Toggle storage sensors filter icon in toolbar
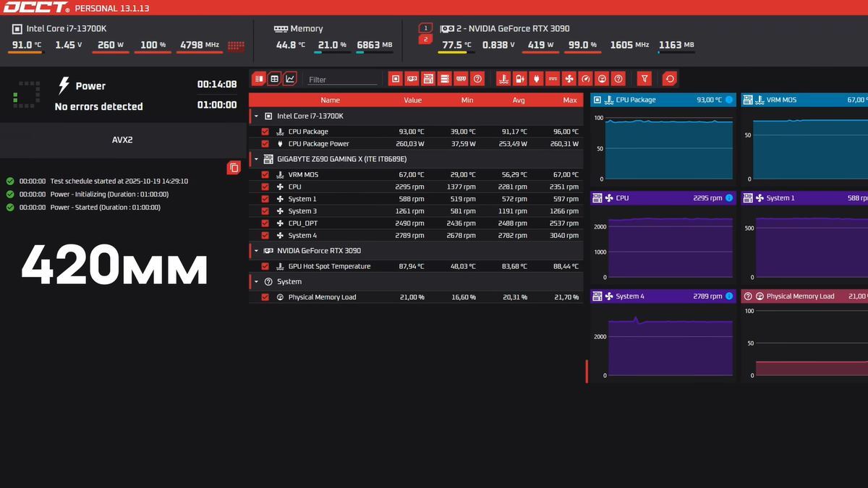Viewport: 868px width, 488px height. [x=444, y=79]
